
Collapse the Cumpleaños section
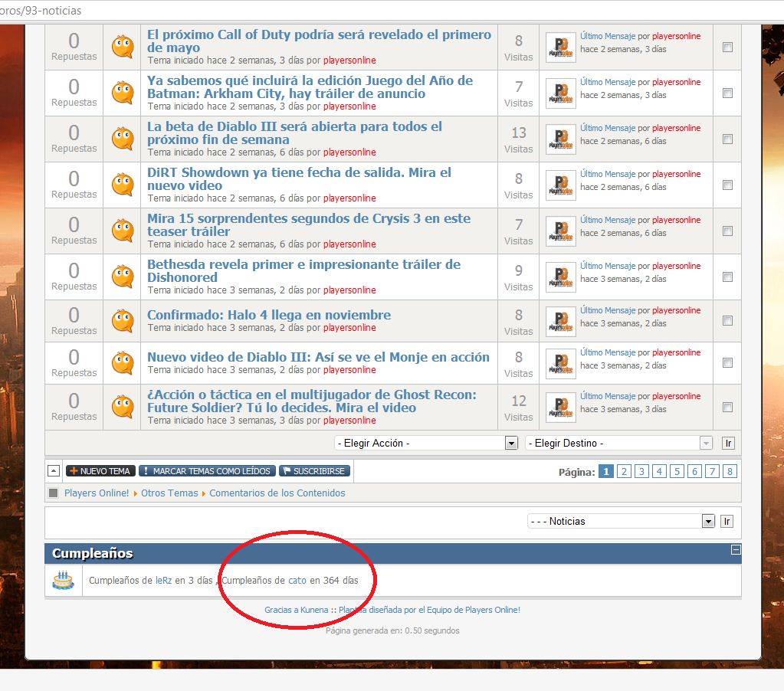click(735, 550)
